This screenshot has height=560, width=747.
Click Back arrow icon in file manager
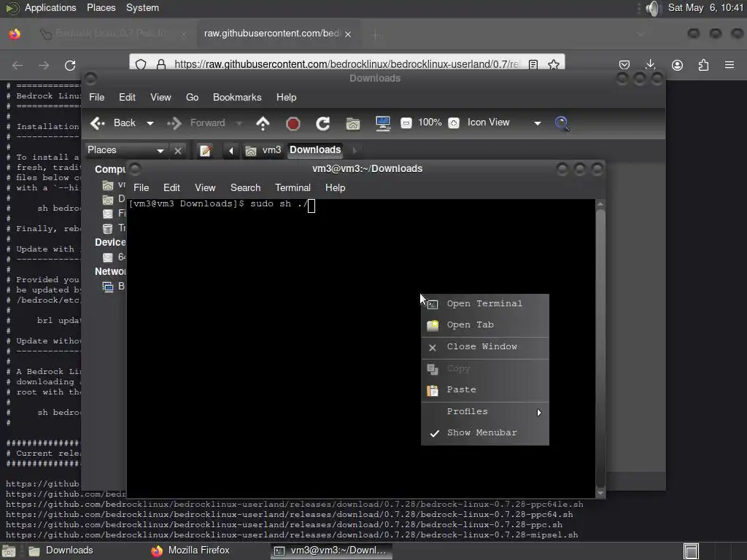98,123
